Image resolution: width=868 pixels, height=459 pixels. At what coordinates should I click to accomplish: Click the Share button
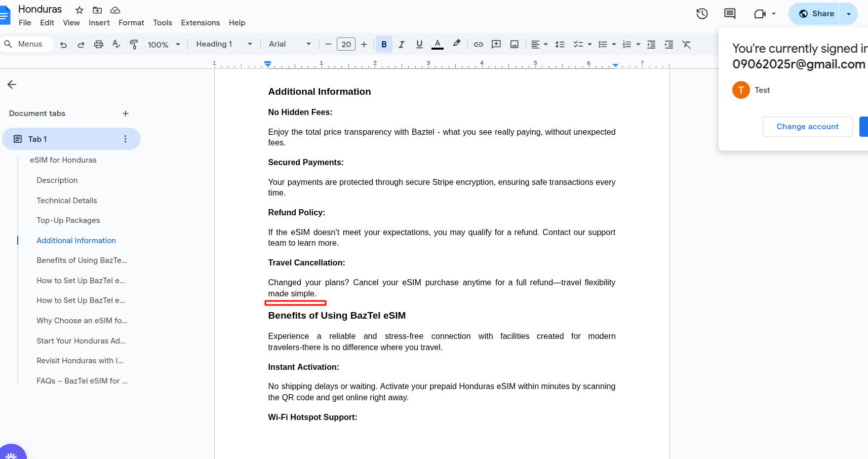(816, 14)
